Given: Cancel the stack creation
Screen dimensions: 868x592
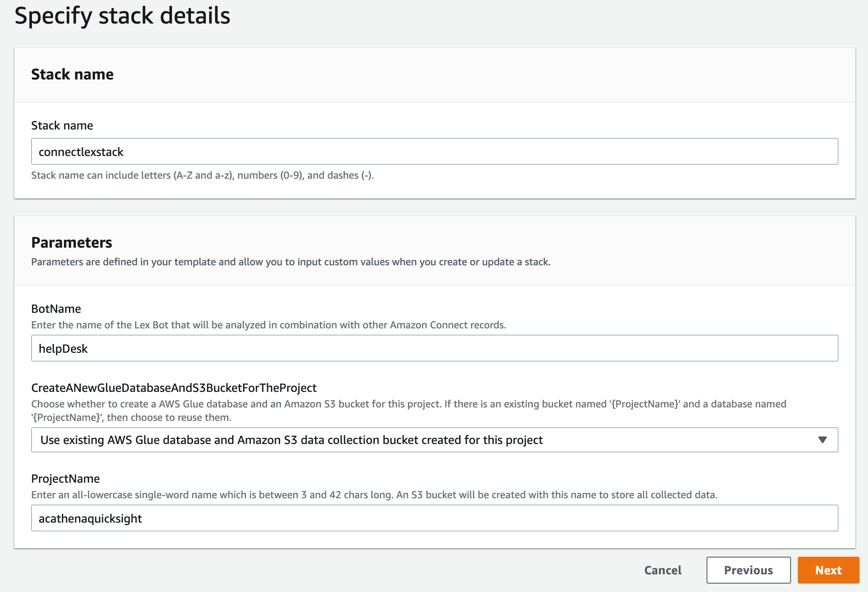Looking at the screenshot, I should click(x=663, y=570).
